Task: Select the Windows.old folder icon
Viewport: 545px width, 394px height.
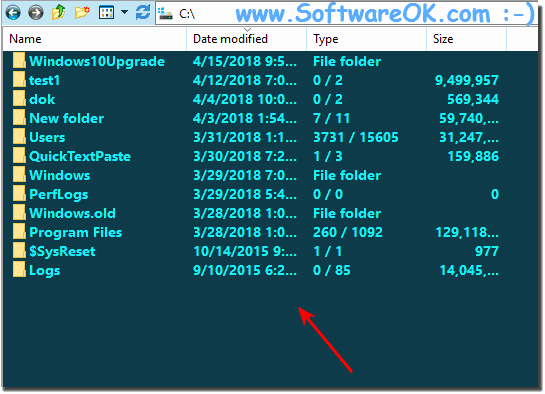Action: click(19, 213)
